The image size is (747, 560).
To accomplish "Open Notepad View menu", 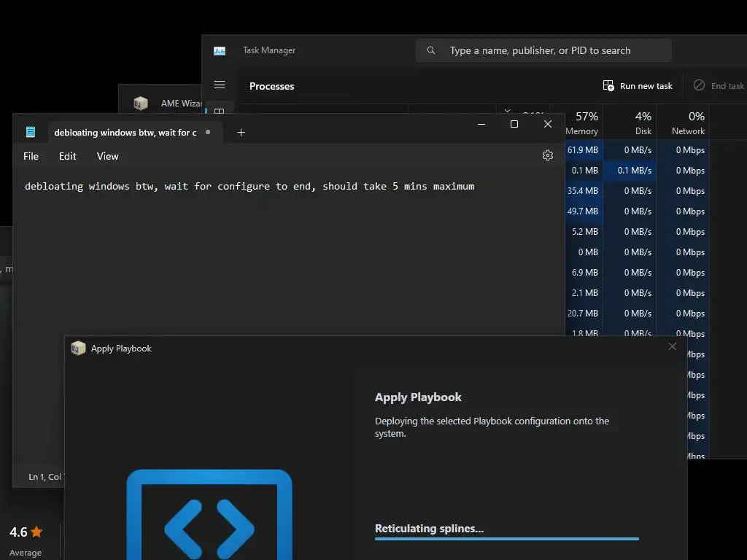I will click(108, 156).
